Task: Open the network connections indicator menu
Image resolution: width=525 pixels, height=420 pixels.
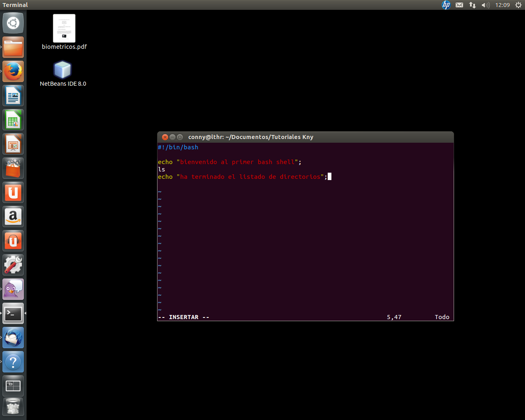Action: (x=472, y=5)
